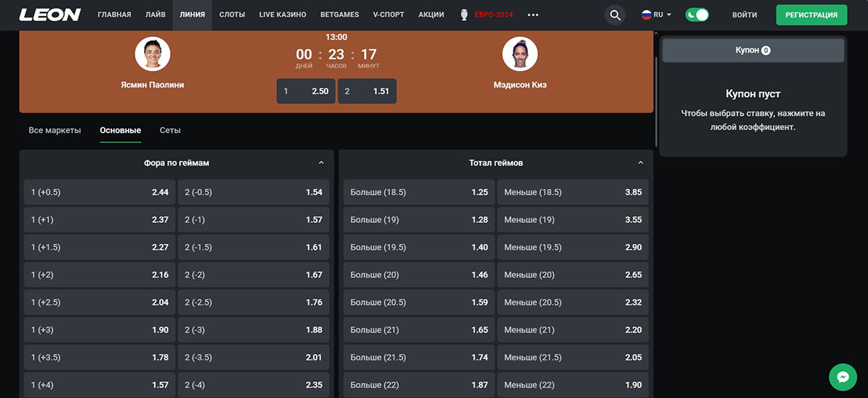Bet on player 2 at 1.51

(x=367, y=91)
